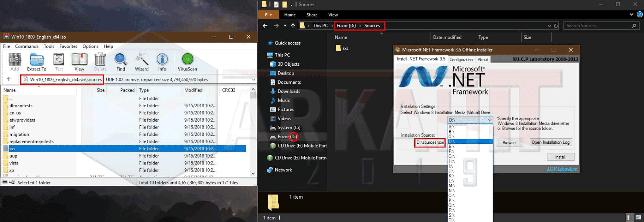Switch to Share tab in Explorer
The width and height of the screenshot is (644, 222).
tap(312, 15)
